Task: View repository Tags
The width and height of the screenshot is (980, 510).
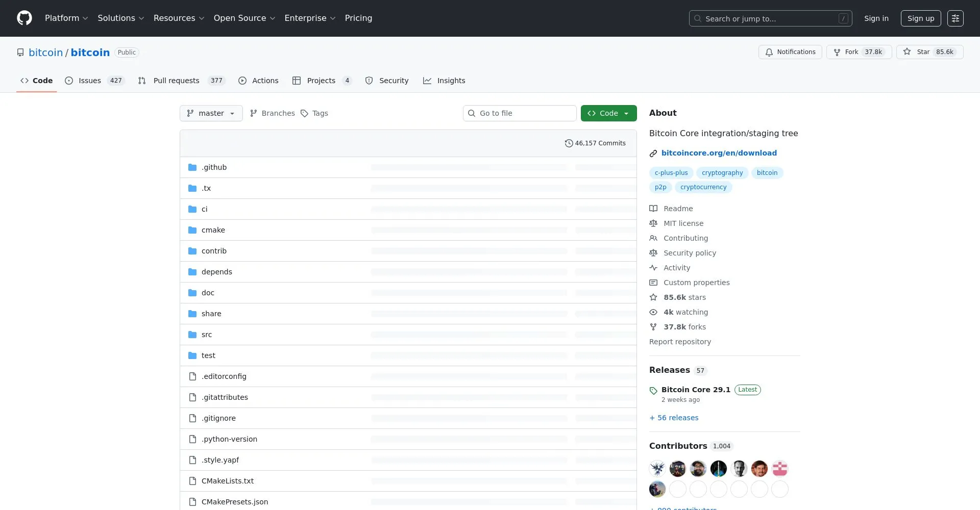Action: coord(314,113)
